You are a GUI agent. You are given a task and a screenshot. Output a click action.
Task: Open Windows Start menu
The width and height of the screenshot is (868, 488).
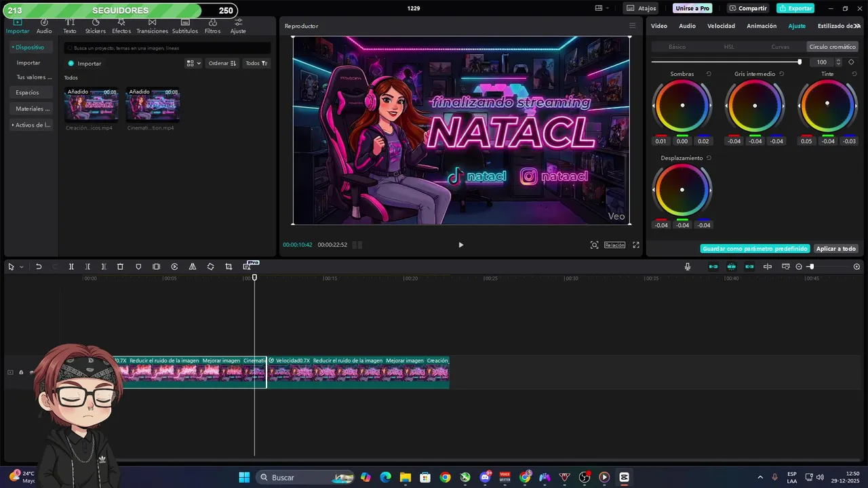point(244,477)
